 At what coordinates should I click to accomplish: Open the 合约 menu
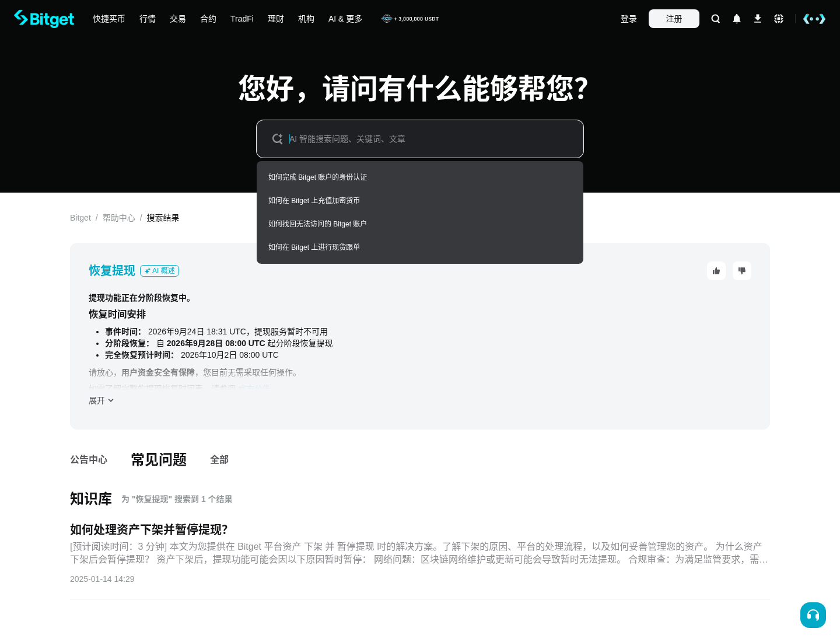pyautogui.click(x=208, y=19)
